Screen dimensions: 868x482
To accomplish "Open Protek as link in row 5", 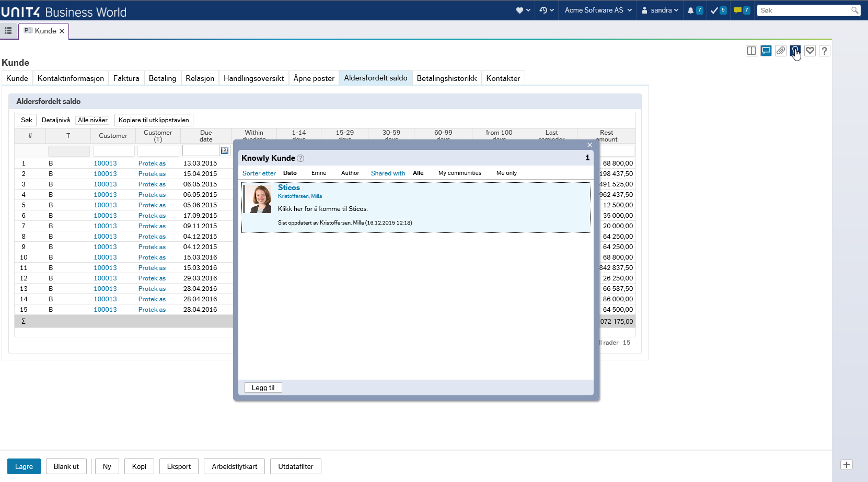I will point(152,205).
